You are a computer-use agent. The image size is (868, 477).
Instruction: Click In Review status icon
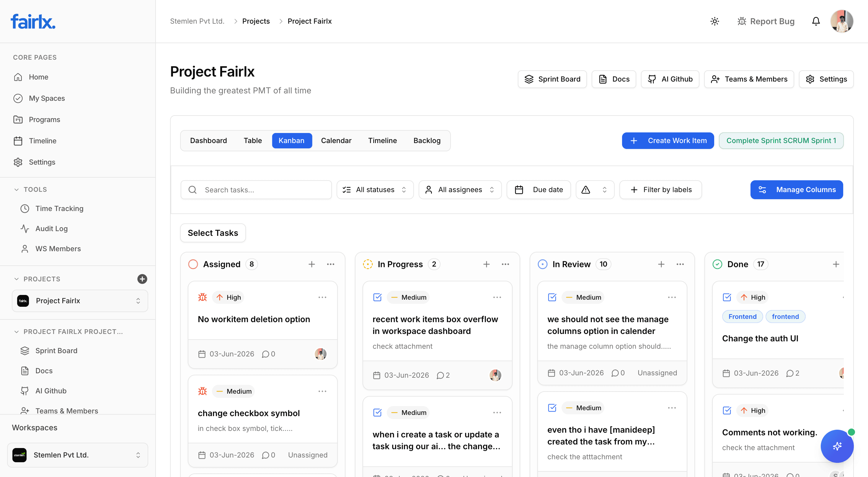coord(543,264)
